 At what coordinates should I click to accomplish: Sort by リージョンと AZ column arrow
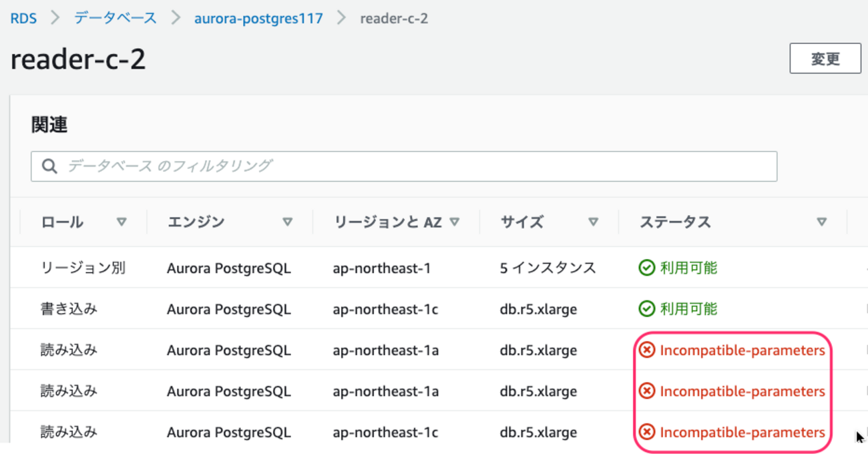point(455,222)
